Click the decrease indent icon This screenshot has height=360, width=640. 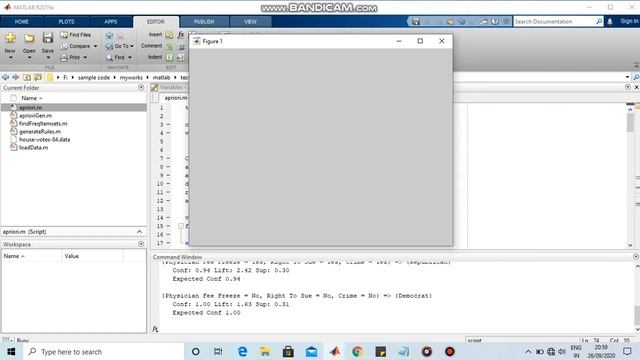pyautogui.click(x=180, y=58)
